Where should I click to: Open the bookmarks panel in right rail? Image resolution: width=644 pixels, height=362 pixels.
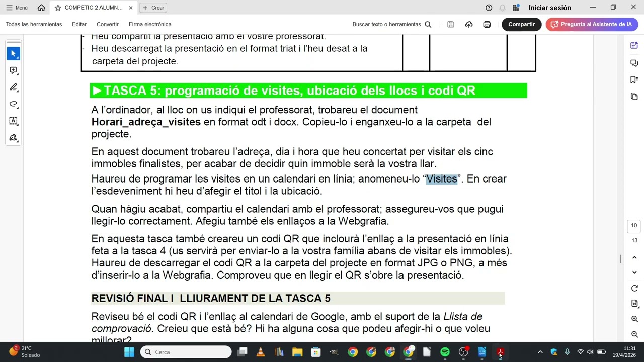pos(634,79)
